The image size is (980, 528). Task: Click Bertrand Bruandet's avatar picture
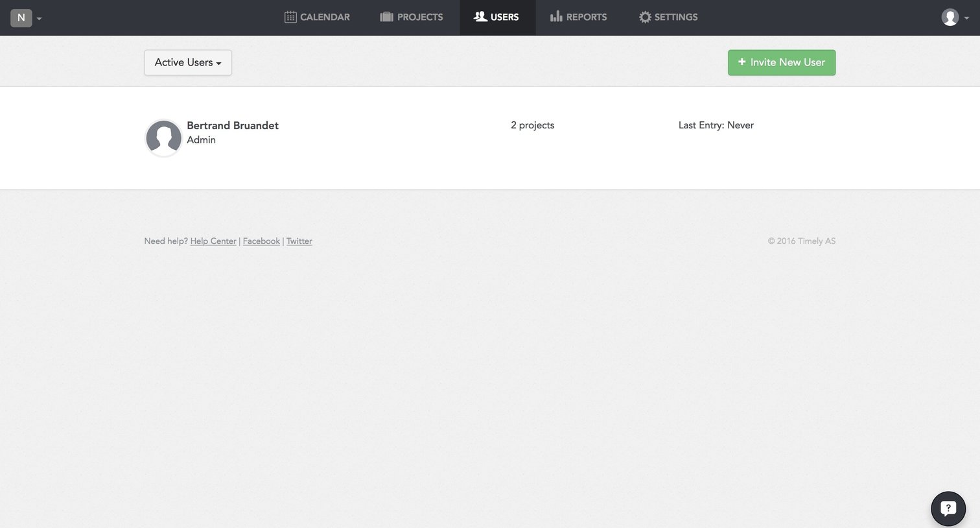(163, 138)
